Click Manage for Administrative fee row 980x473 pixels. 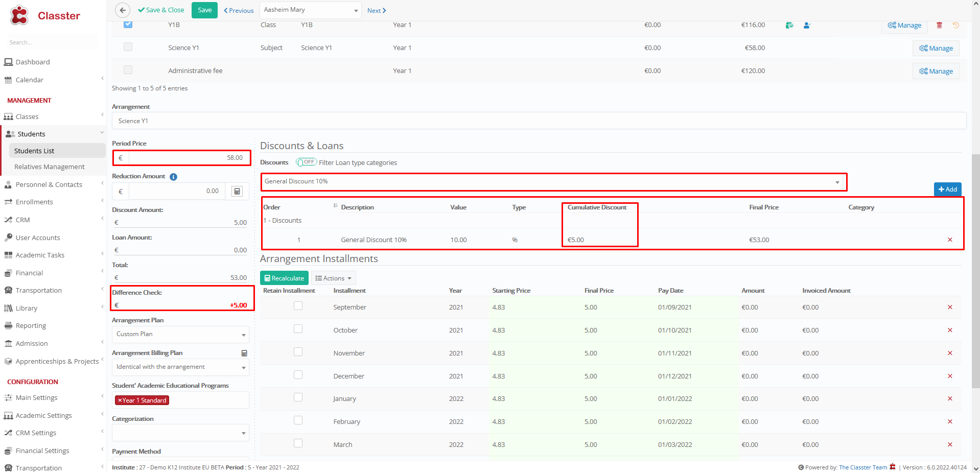click(x=936, y=71)
